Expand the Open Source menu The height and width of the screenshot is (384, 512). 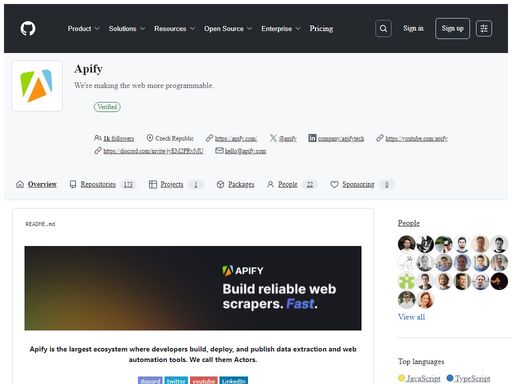point(228,29)
